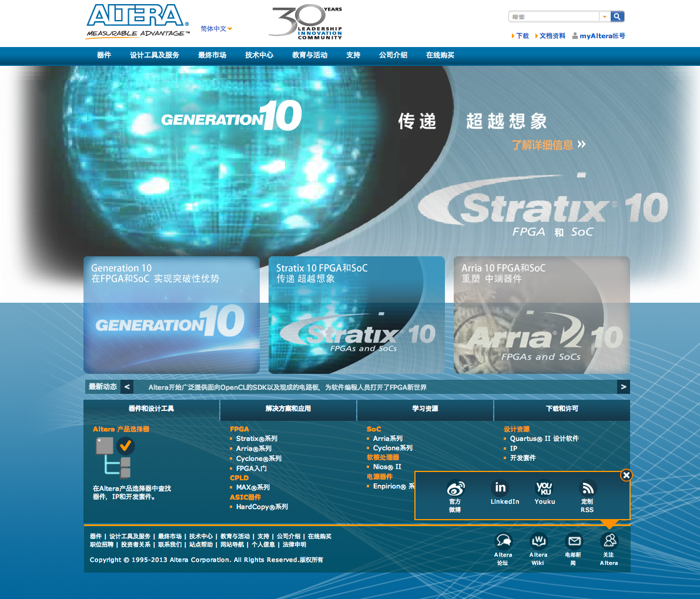Screen dimensions: 700x599
Task: Click the Cyclone®系列 link under FPGA
Action: (259, 459)
